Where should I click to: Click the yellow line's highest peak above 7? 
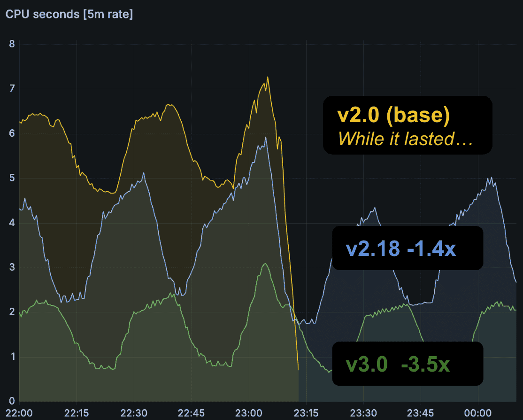tap(268, 77)
